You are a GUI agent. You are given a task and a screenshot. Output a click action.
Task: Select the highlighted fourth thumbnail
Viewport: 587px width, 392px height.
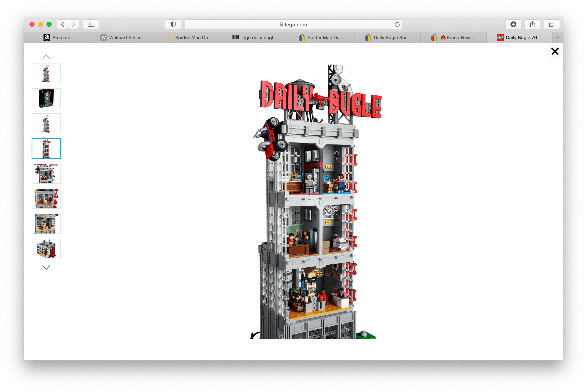[46, 148]
